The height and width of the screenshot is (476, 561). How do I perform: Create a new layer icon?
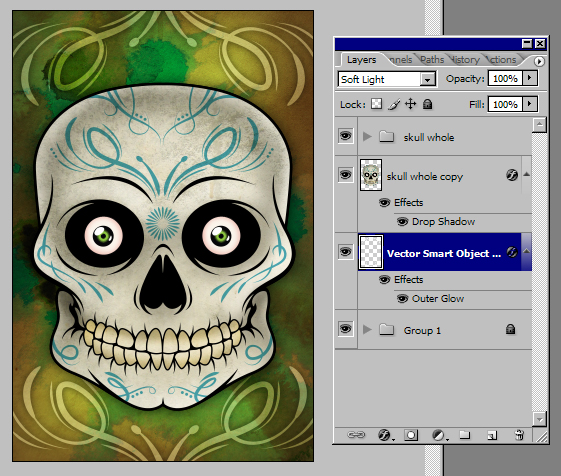pyautogui.click(x=492, y=435)
